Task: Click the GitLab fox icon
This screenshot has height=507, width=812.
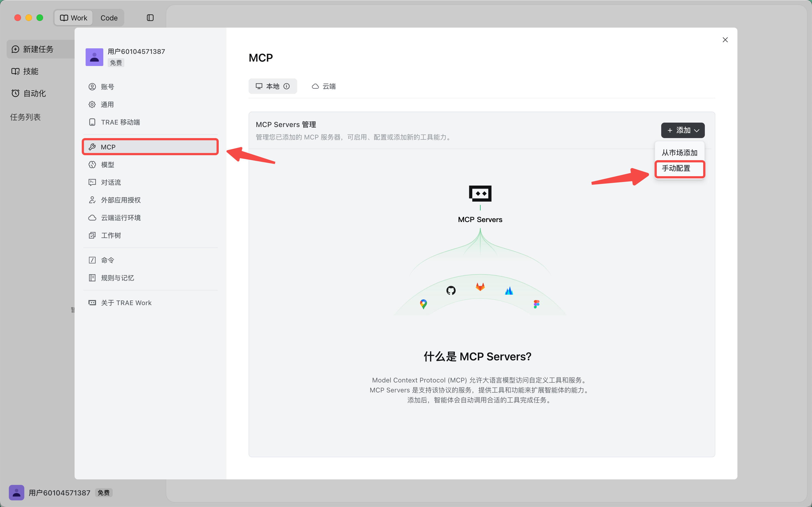Action: point(480,287)
